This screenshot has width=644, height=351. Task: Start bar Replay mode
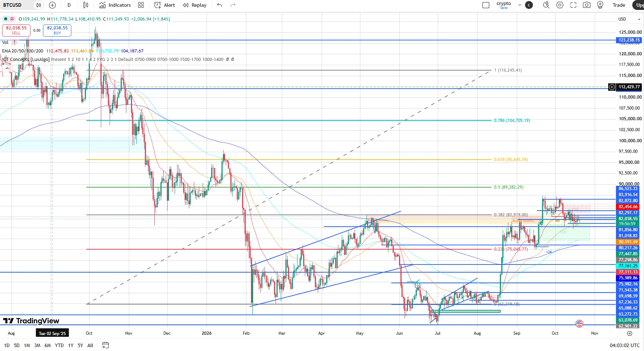(x=195, y=5)
